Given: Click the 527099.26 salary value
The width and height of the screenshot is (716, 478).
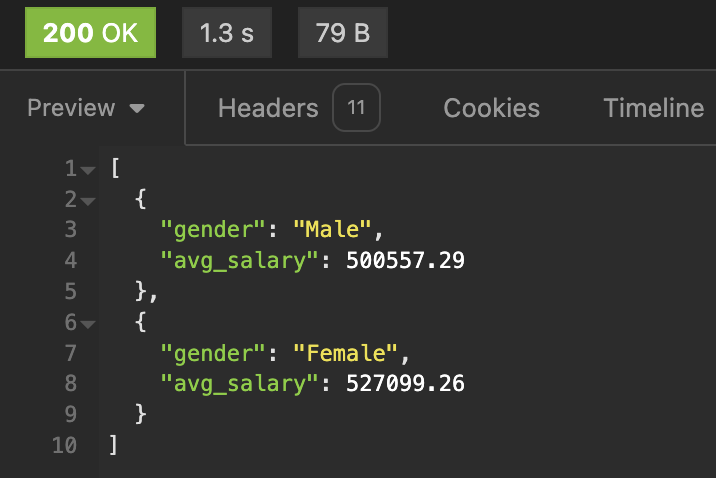Looking at the screenshot, I should point(405,383).
